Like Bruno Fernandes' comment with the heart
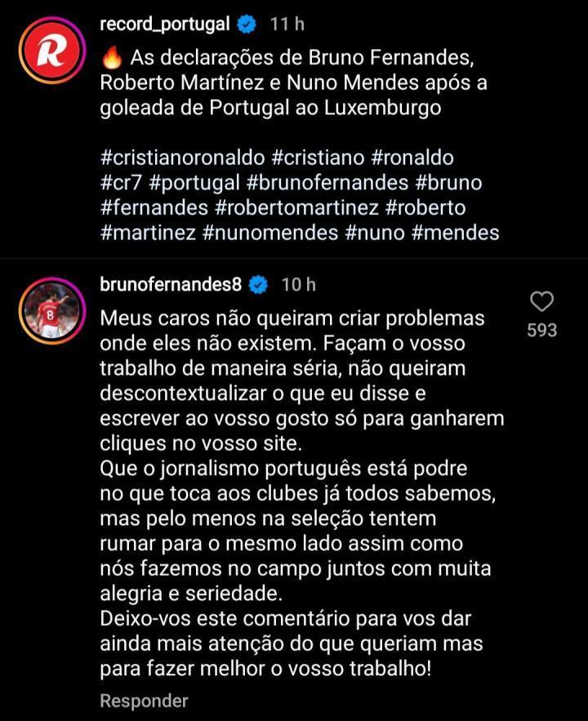 coord(541,302)
